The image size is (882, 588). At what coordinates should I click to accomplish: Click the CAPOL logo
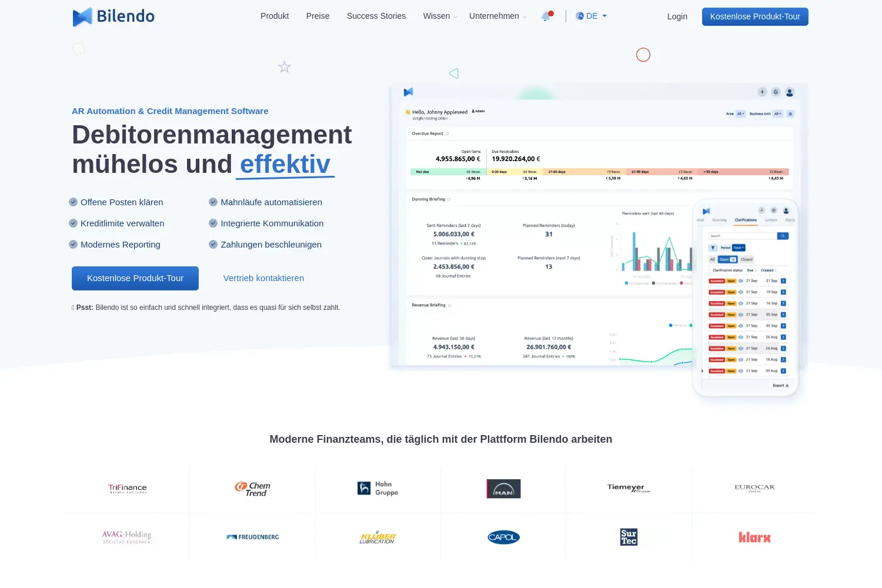pyautogui.click(x=504, y=537)
